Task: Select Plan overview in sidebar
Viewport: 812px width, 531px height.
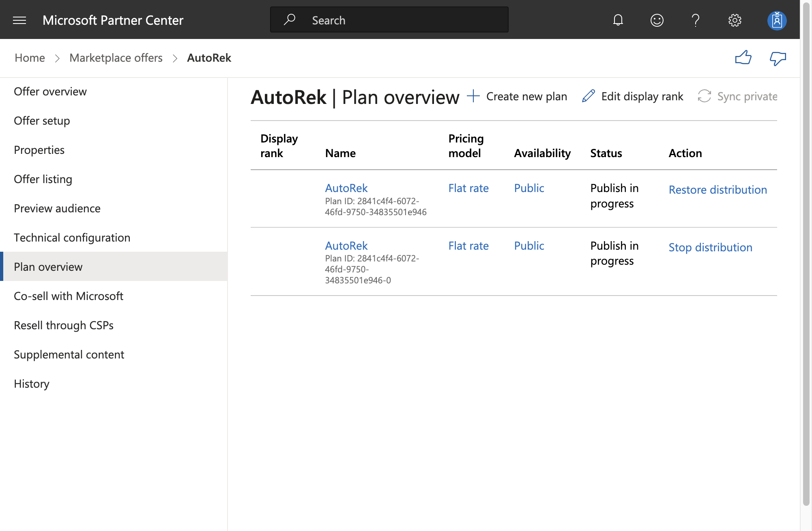Action: click(114, 267)
